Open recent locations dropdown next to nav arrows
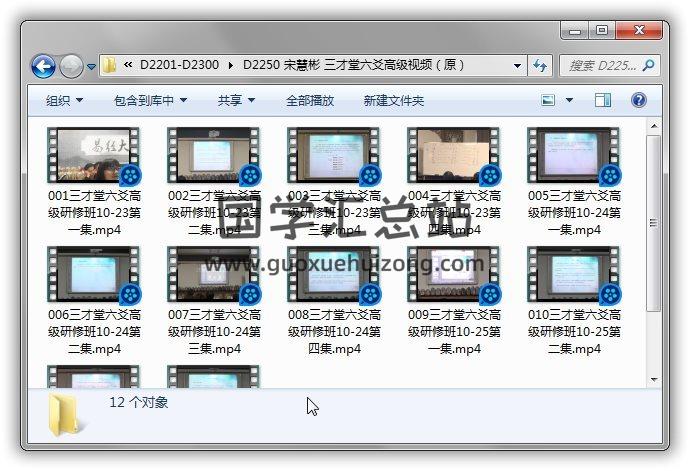 (x=92, y=67)
